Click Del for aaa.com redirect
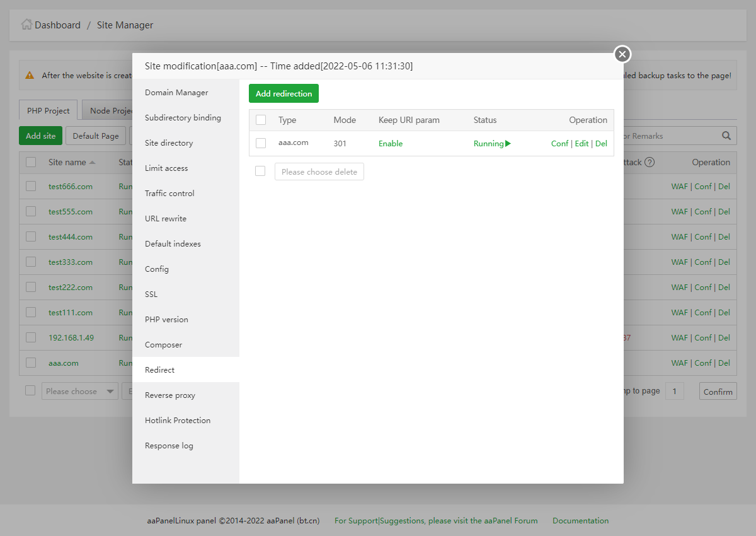Viewport: 756px width, 536px height. tap(601, 144)
